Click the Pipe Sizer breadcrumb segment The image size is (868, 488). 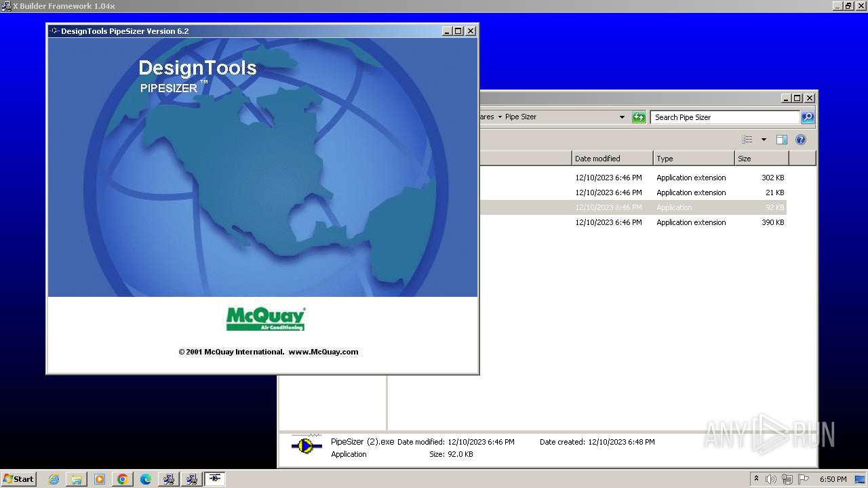pos(521,117)
